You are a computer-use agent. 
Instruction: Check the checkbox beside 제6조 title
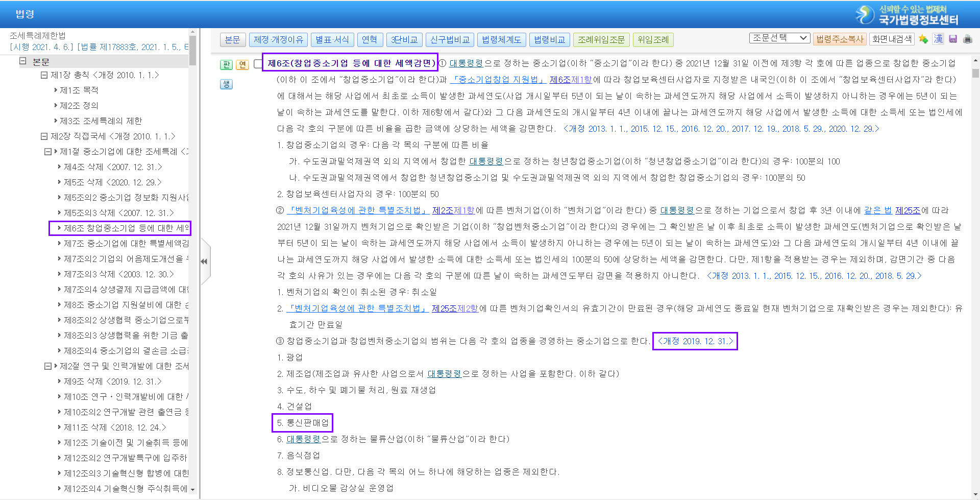point(258,64)
